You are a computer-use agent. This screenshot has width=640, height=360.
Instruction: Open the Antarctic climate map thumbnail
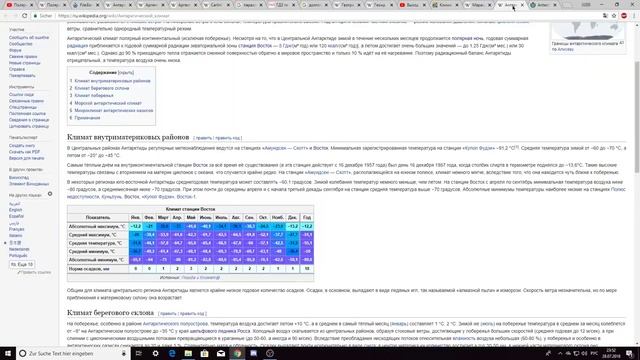pyautogui.click(x=587, y=30)
